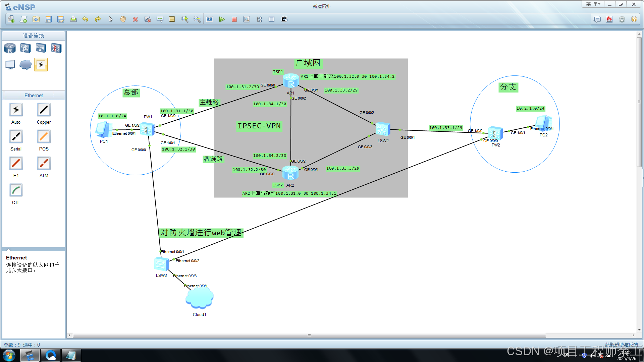
Task: Select the router device category icon
Action: [10, 48]
